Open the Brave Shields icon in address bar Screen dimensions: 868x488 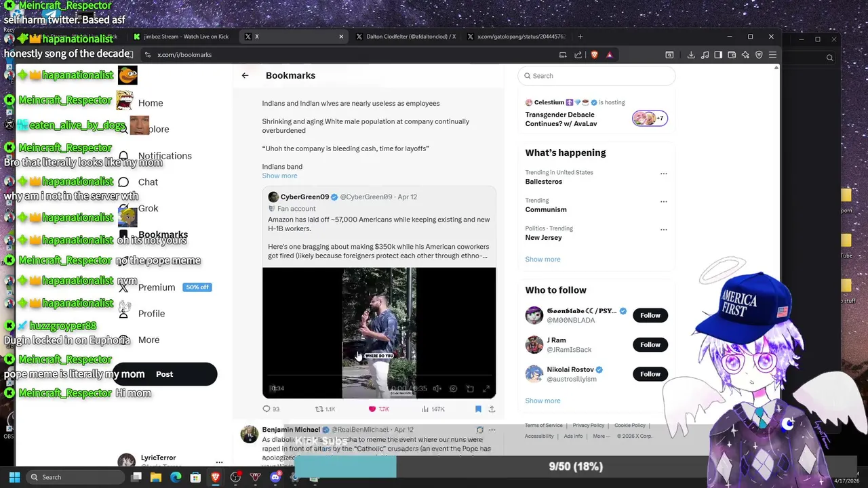coord(594,55)
